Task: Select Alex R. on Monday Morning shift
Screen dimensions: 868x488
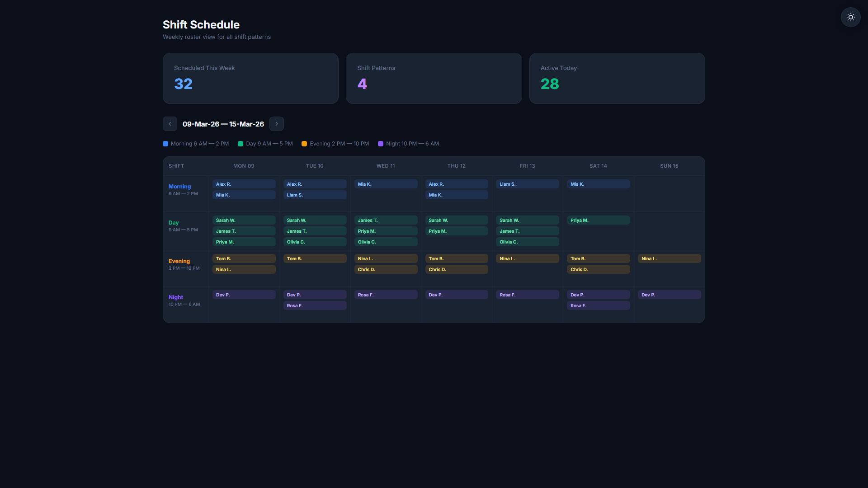Action: [x=244, y=184]
